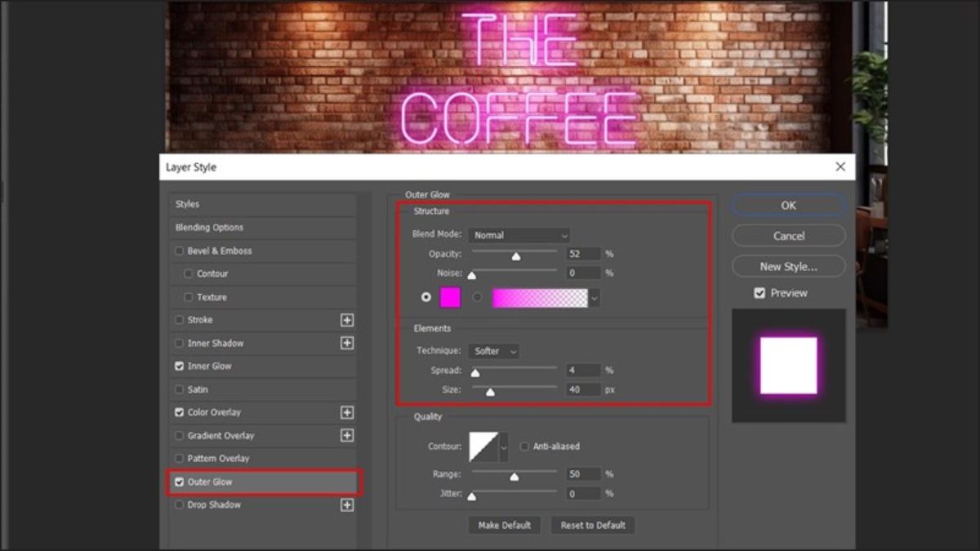The image size is (980, 551).
Task: Click the style preview thumbnail
Action: point(788,366)
